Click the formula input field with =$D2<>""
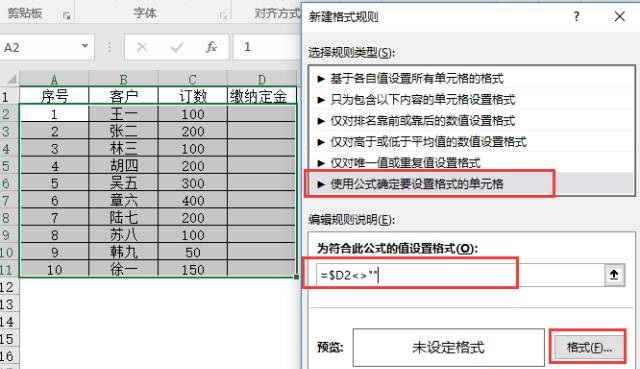The image size is (640, 369). (x=460, y=275)
